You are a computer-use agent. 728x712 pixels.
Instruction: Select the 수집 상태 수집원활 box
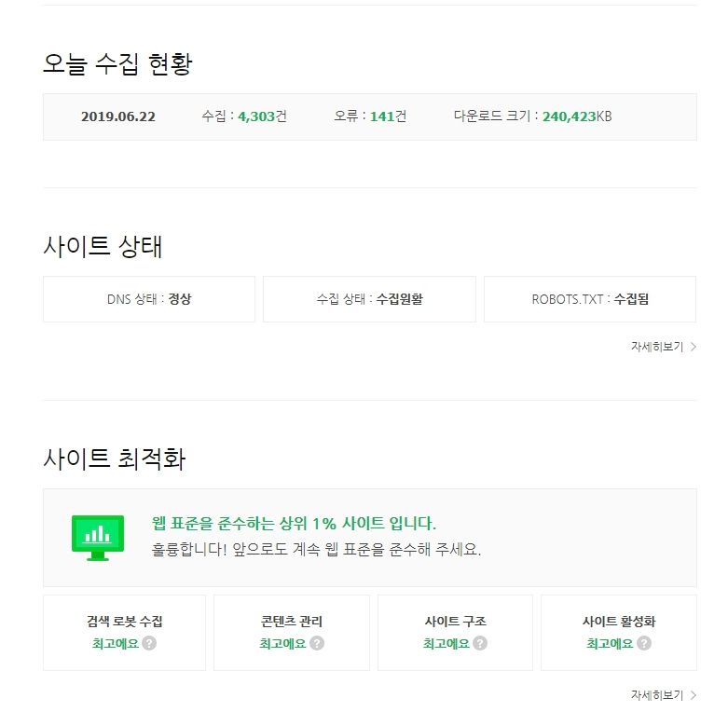point(369,299)
